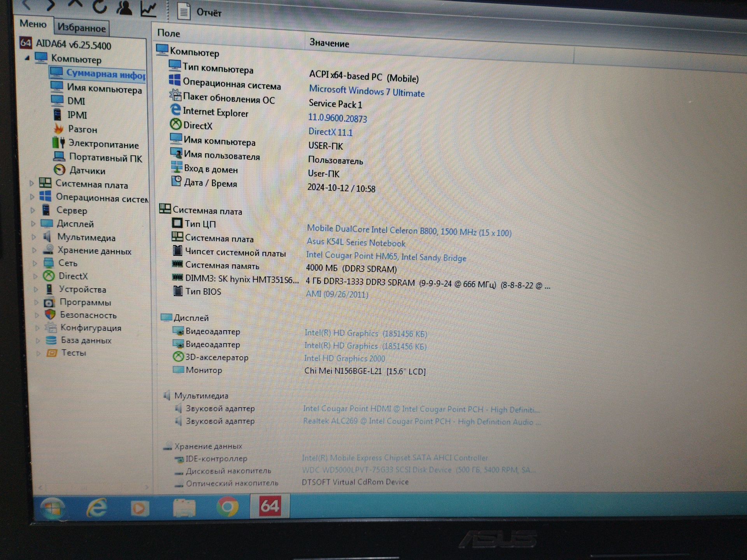The height and width of the screenshot is (560, 747).
Task: Launch Internet Explorer from taskbar
Action: pyautogui.click(x=96, y=507)
